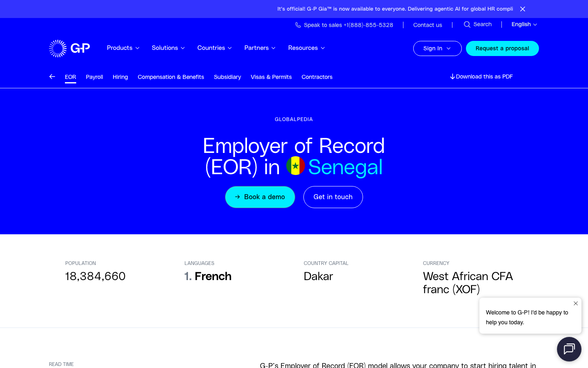
Task: Click the GLOBALPEDIA label
Action: pyautogui.click(x=294, y=119)
